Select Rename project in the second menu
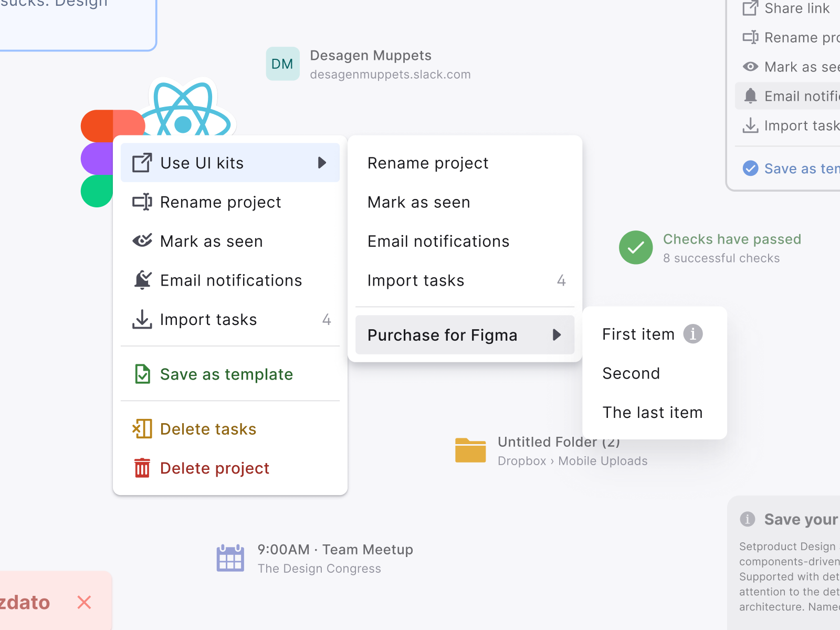The width and height of the screenshot is (840, 630). click(428, 163)
